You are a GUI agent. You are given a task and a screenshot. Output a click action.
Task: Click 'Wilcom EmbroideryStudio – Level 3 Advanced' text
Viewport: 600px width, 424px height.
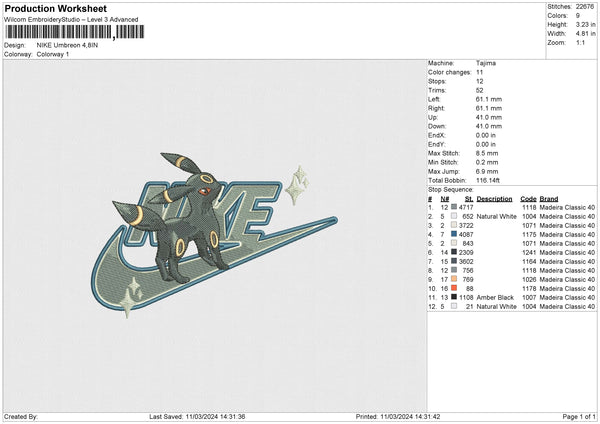71,20
